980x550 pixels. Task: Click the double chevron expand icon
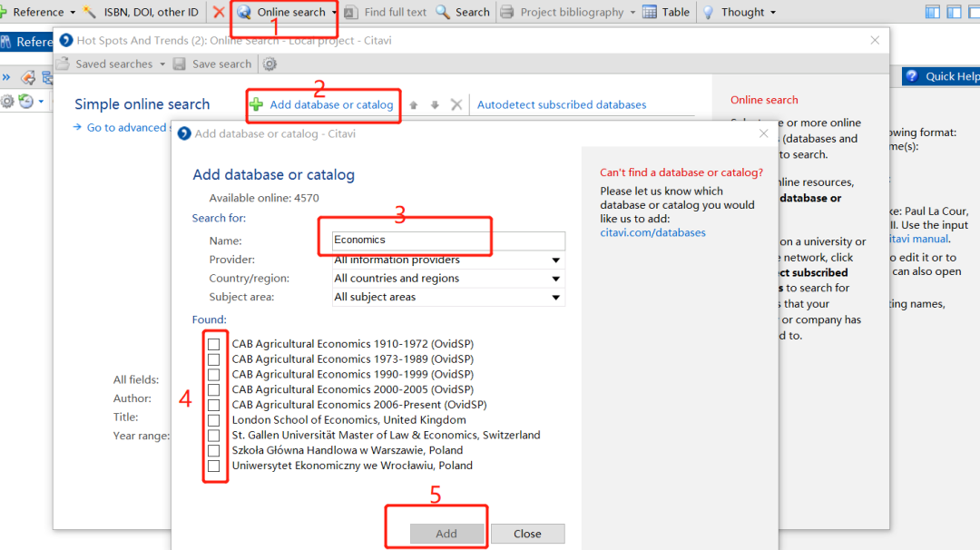pos(6,77)
